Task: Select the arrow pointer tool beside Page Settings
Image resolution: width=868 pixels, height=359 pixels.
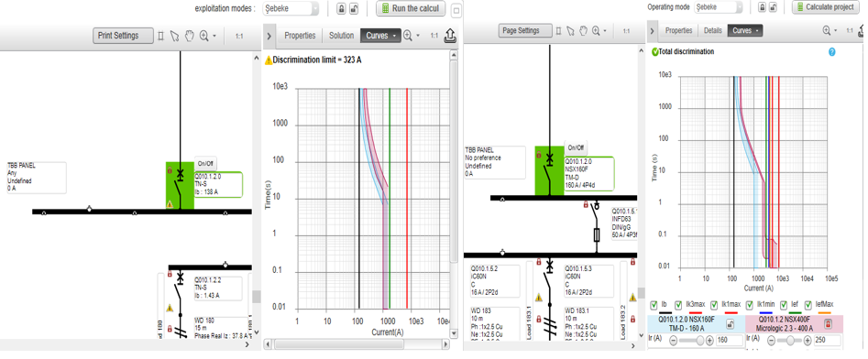Action: click(x=572, y=31)
